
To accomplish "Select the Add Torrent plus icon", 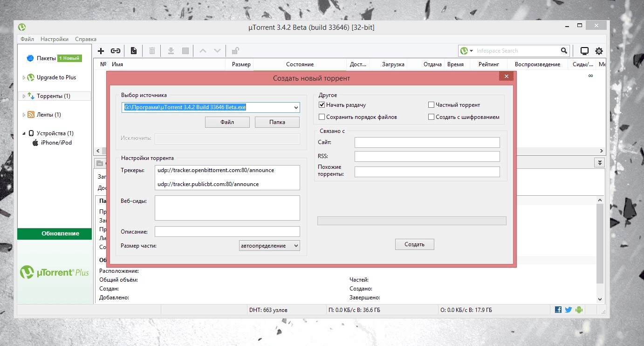I will (x=101, y=50).
